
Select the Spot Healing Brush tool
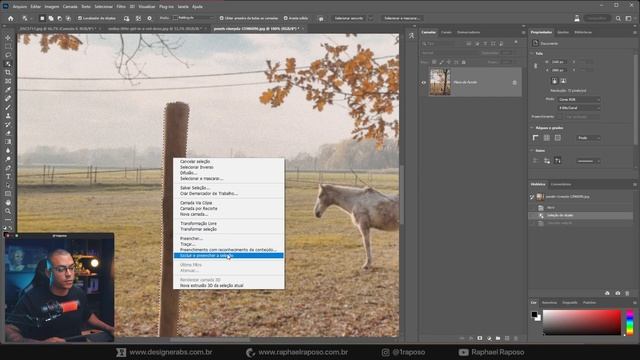point(8,98)
